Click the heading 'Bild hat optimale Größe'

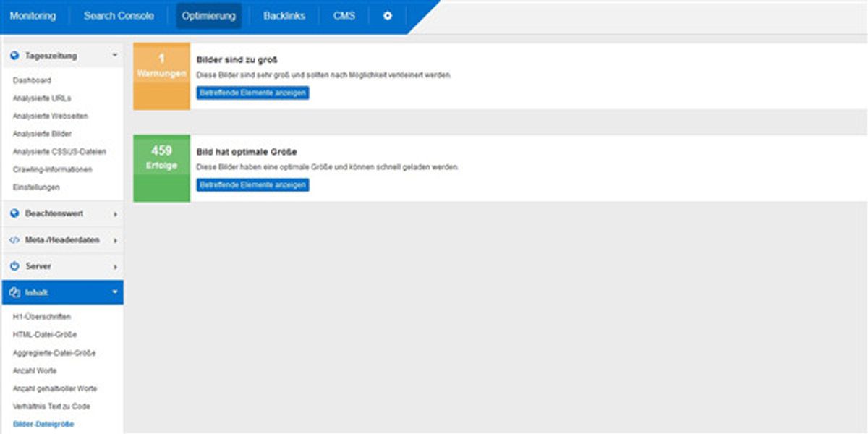tap(247, 152)
